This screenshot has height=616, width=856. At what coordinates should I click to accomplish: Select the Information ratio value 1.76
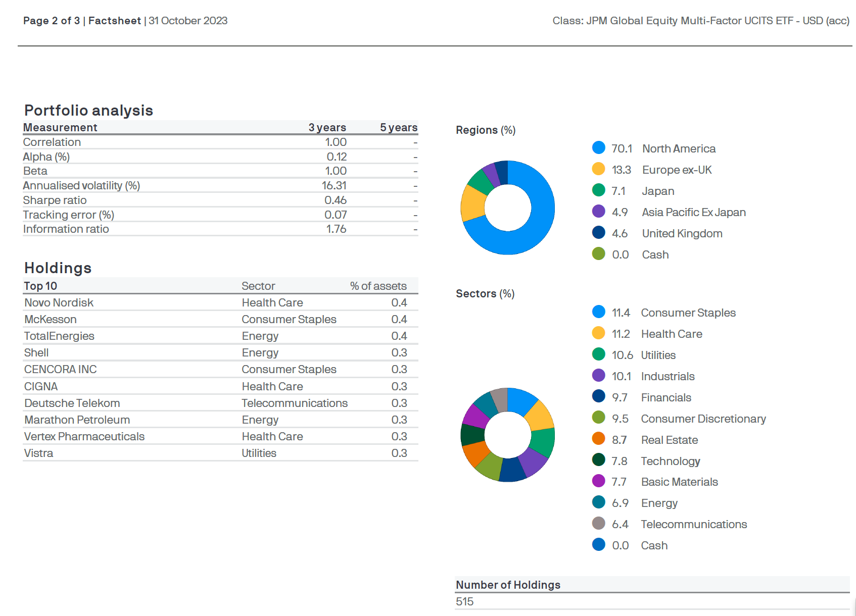[x=336, y=229]
